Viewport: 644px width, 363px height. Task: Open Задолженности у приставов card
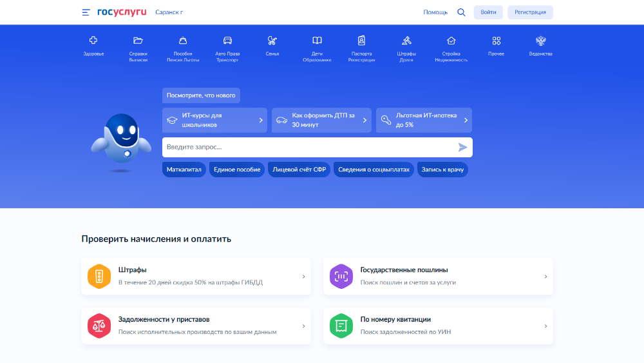[196, 326]
